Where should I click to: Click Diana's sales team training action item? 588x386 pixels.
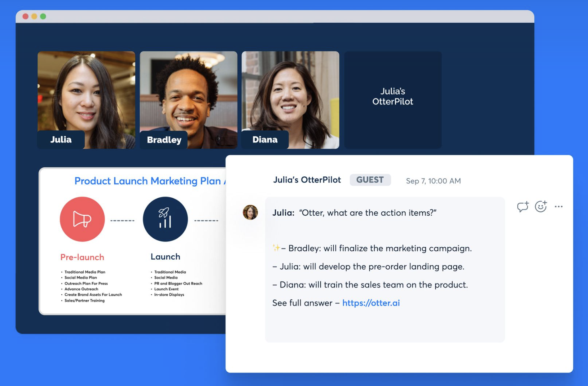[x=370, y=285]
